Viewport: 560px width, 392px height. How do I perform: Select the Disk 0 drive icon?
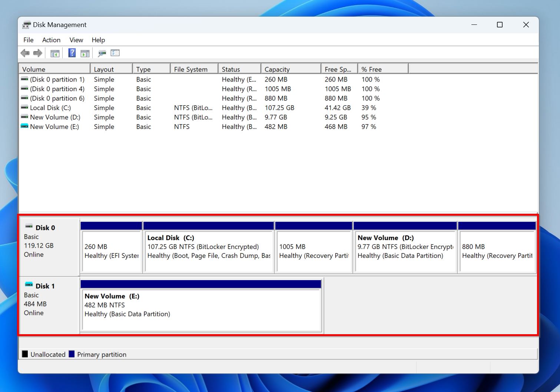coord(28,226)
